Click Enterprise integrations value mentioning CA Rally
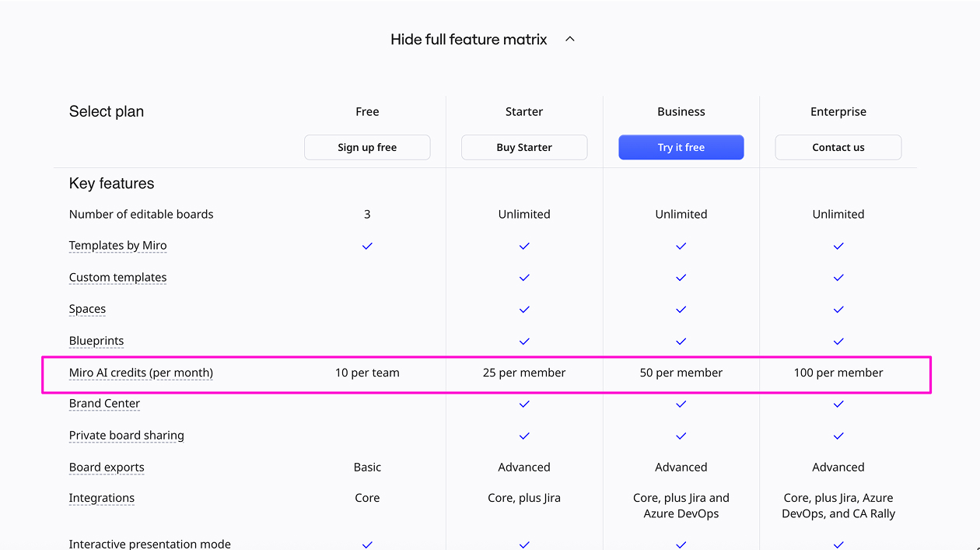 pos(838,506)
